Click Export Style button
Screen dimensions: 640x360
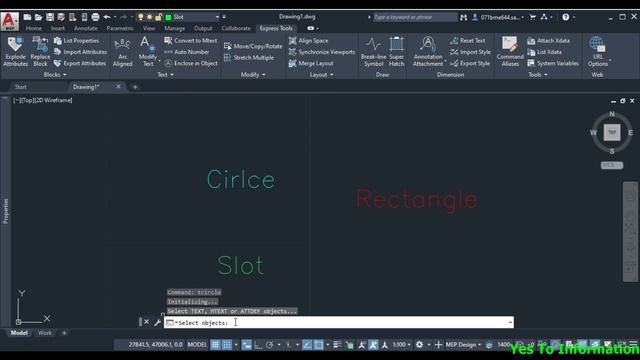[470, 63]
